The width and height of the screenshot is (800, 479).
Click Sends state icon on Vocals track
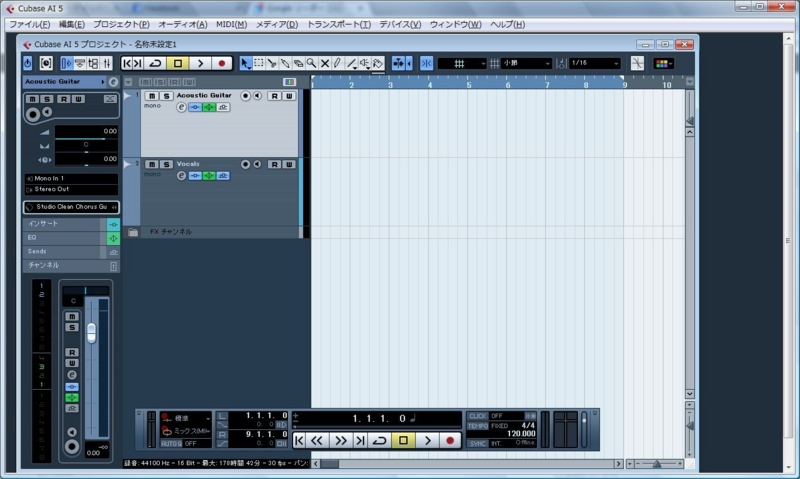[x=223, y=175]
